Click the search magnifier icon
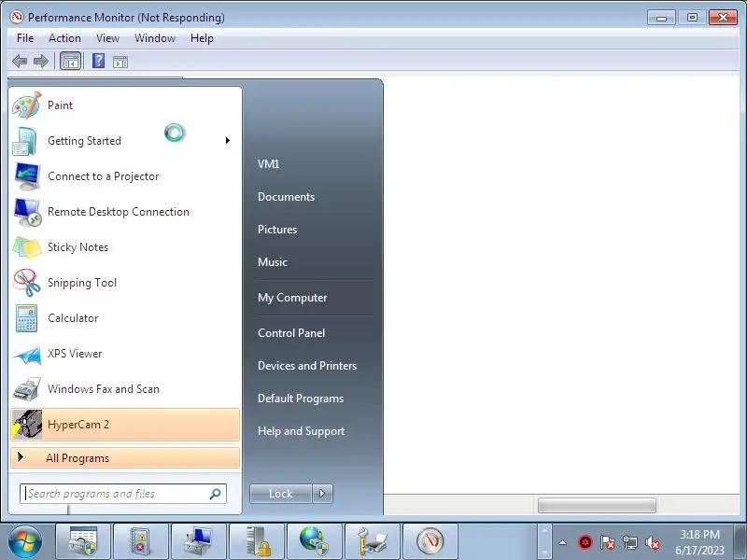 216,494
